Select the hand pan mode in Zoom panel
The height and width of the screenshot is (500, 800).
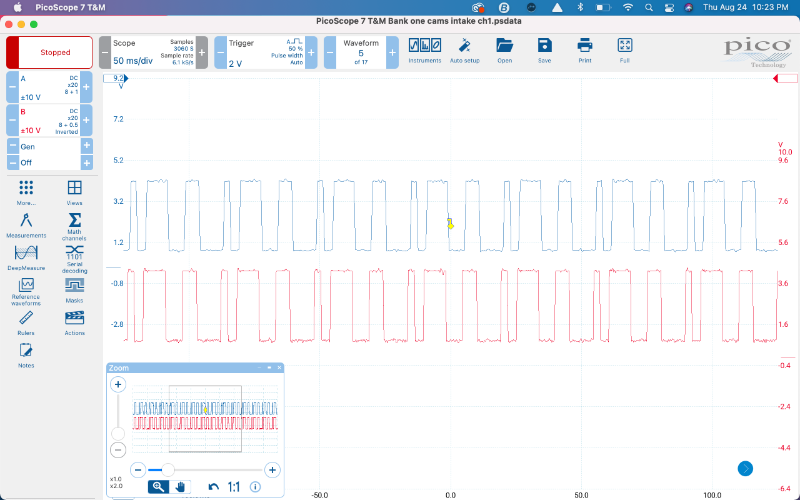182,487
